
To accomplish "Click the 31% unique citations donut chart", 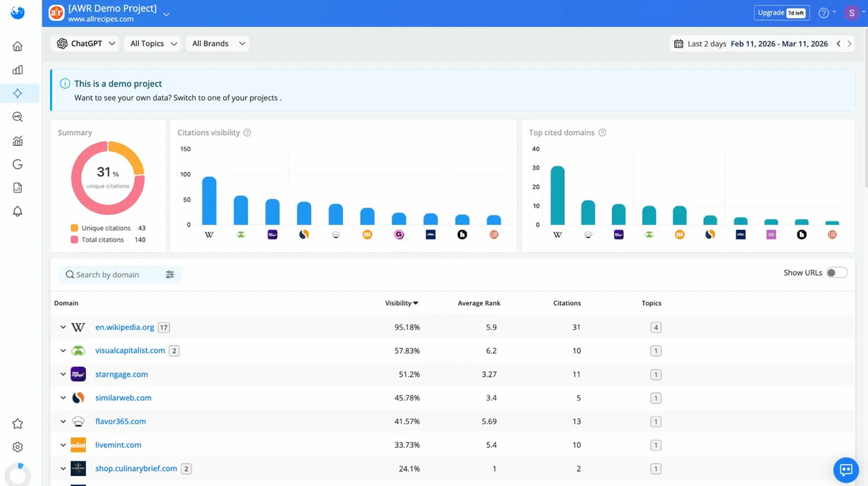I will pyautogui.click(x=108, y=178).
